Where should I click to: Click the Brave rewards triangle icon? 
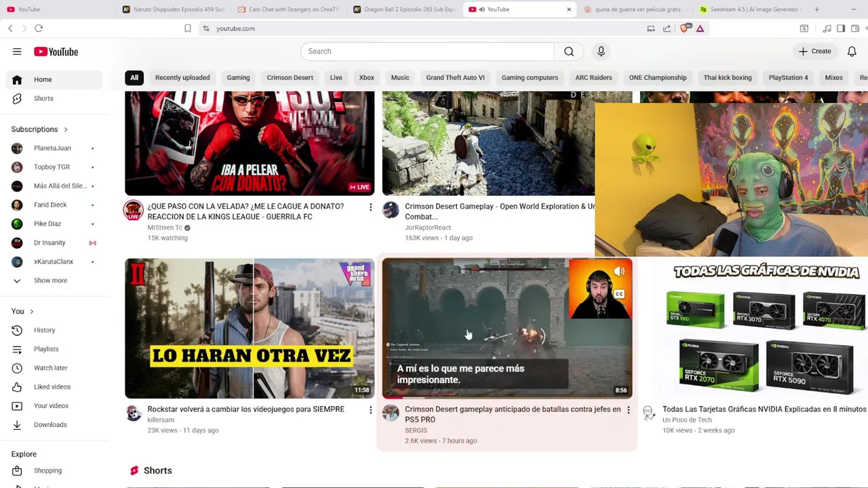pyautogui.click(x=700, y=28)
